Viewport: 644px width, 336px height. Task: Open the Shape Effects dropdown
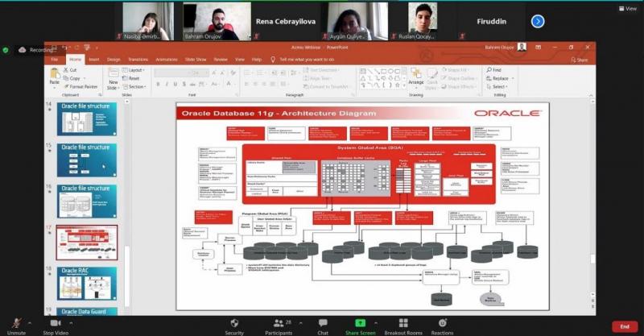coord(457,87)
